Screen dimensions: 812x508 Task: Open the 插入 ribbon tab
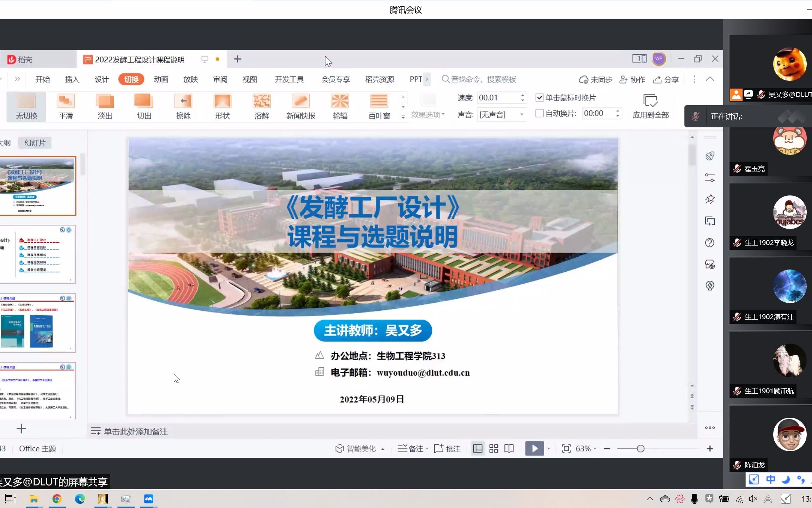[72, 79]
